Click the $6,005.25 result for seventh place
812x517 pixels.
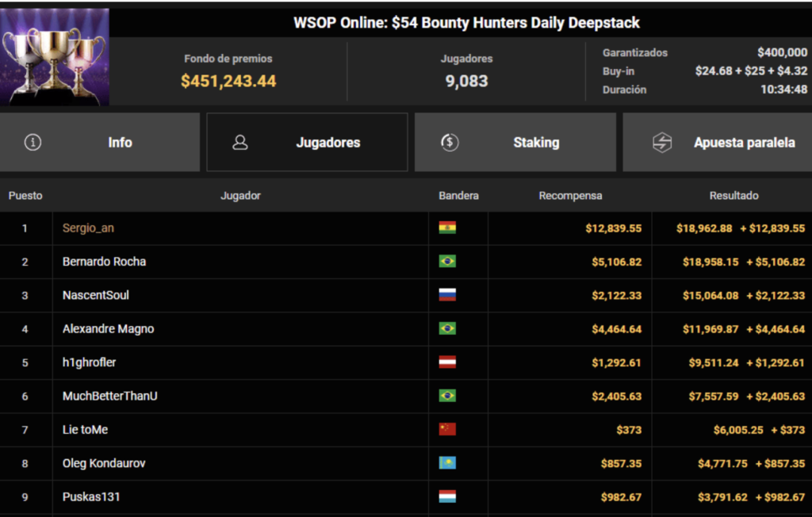tap(738, 430)
